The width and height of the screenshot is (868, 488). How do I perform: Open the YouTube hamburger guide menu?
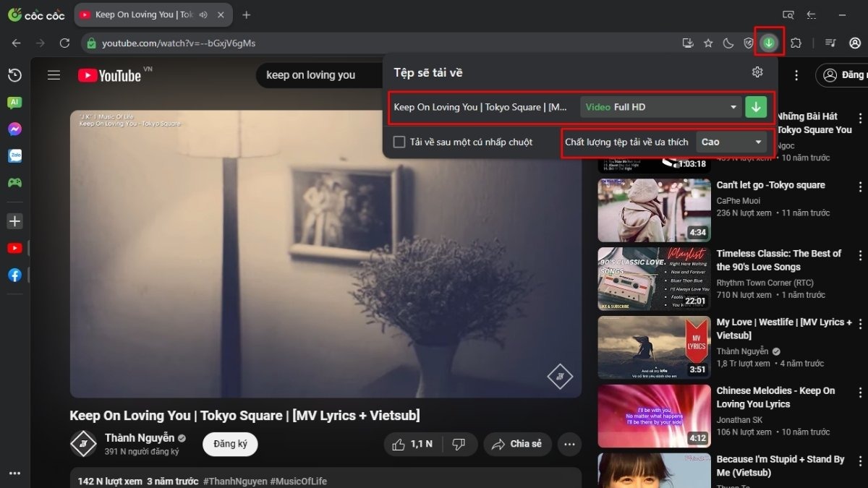click(x=54, y=75)
